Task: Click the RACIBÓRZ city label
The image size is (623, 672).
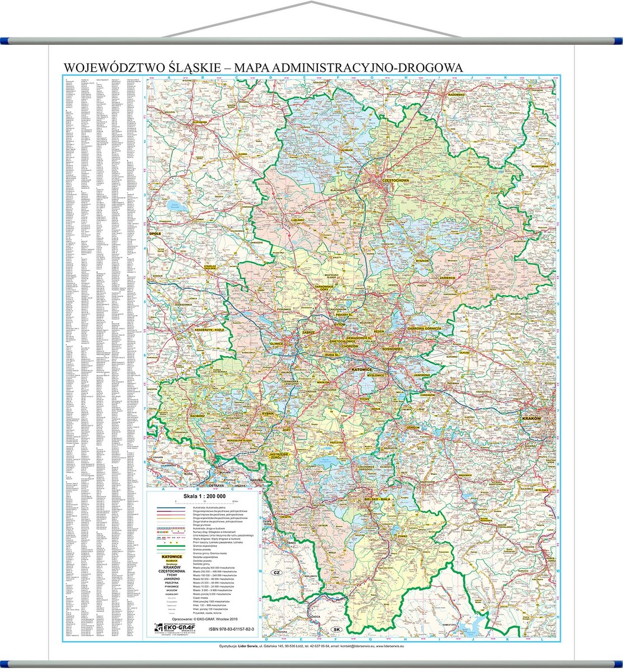Action: click(x=198, y=417)
